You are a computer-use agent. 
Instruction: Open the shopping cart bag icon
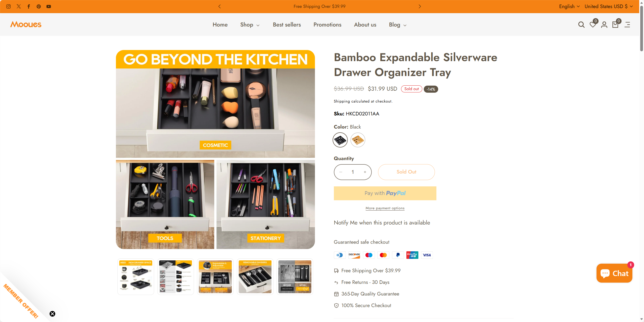pyautogui.click(x=615, y=24)
